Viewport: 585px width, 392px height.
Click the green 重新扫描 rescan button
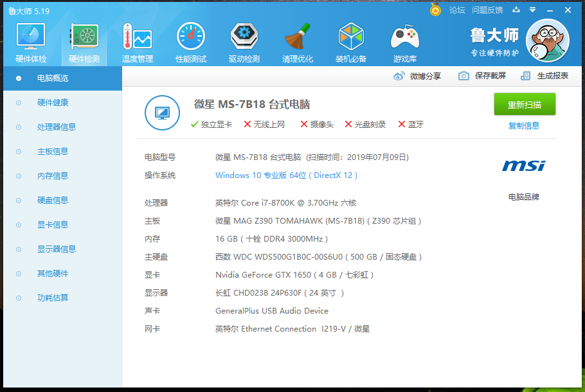coord(525,105)
